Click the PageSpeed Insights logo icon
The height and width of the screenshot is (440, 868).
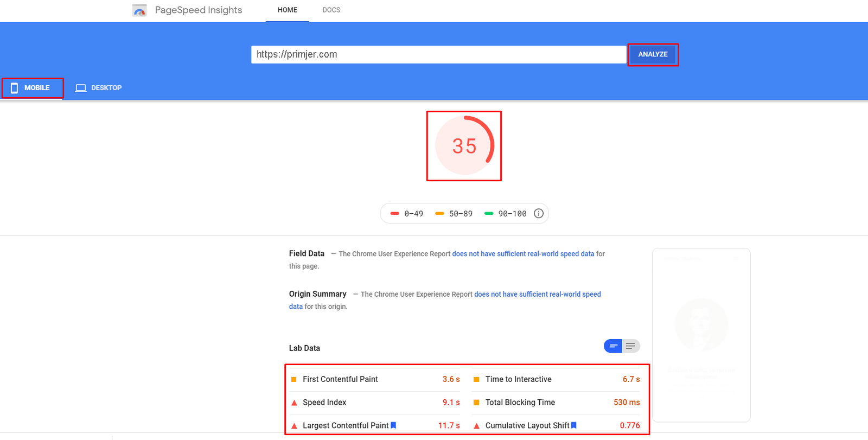[139, 10]
